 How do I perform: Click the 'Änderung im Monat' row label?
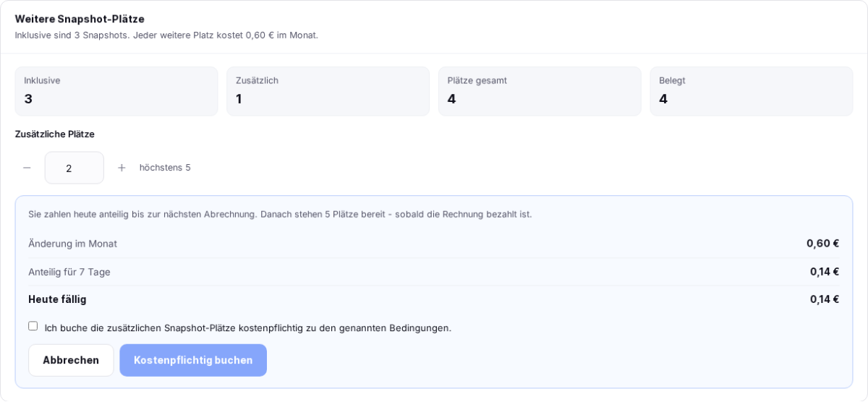pyautogui.click(x=72, y=244)
